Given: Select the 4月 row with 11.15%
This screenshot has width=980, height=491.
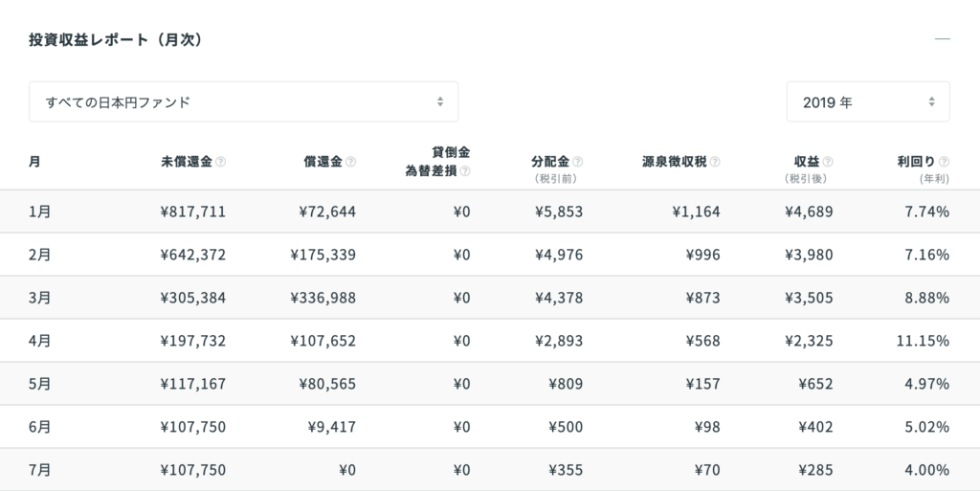Looking at the screenshot, I should 490,341.
